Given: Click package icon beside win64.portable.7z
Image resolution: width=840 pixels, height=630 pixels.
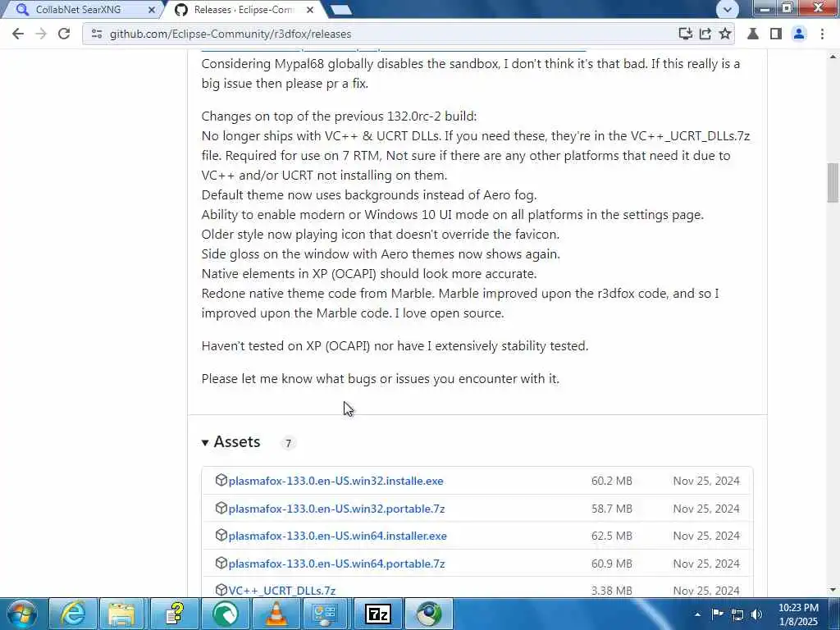Looking at the screenshot, I should pyautogui.click(x=221, y=563).
